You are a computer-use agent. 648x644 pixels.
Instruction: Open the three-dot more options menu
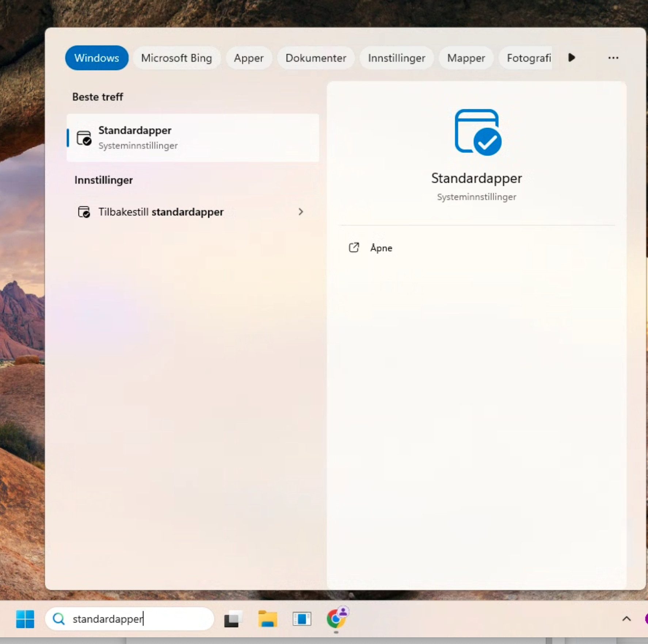coord(613,58)
